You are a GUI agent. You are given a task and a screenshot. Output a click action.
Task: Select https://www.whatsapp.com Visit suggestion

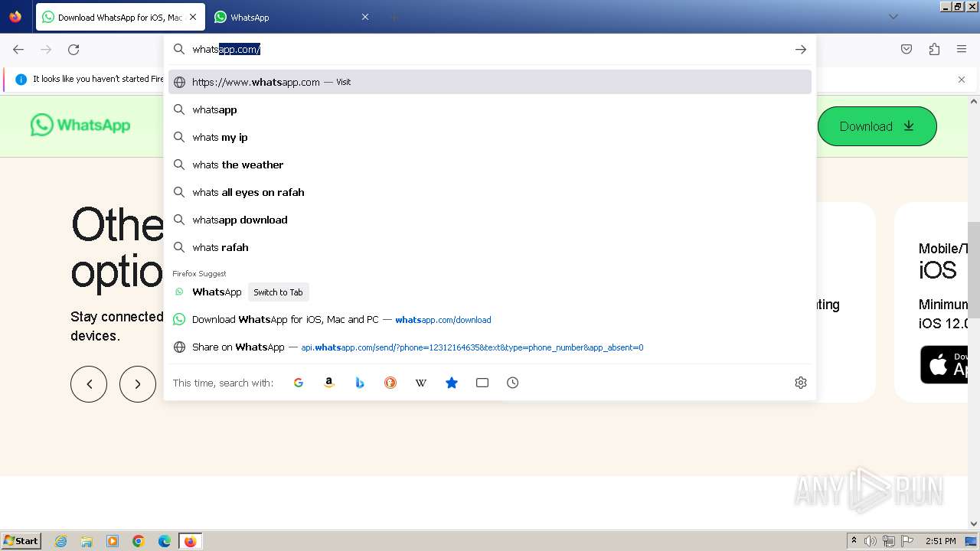(x=490, y=82)
